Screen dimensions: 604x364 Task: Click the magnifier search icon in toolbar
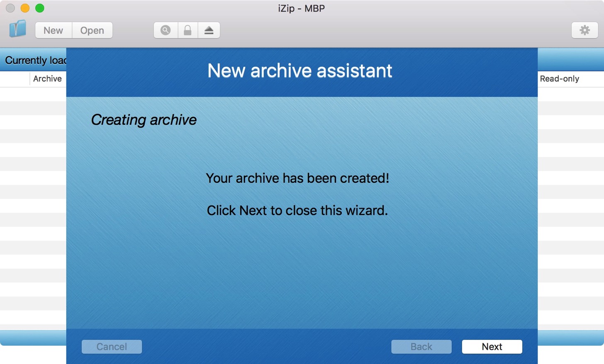point(166,30)
